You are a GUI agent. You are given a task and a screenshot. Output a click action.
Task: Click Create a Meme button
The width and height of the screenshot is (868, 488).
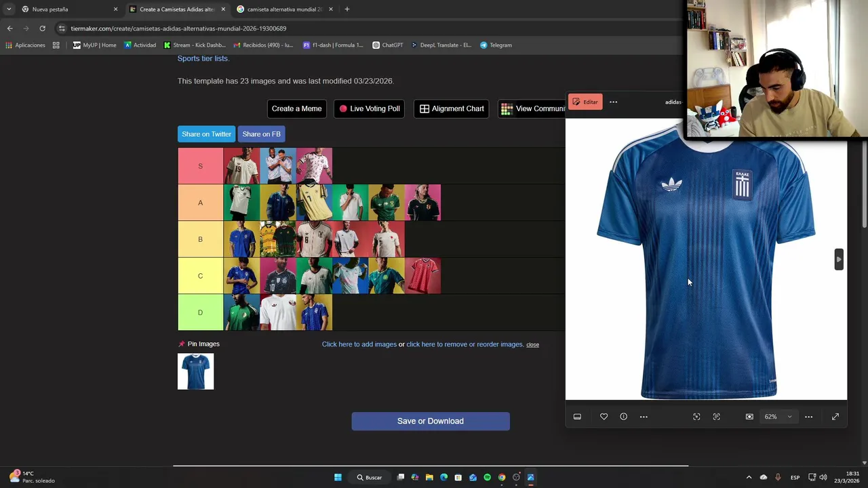point(296,108)
